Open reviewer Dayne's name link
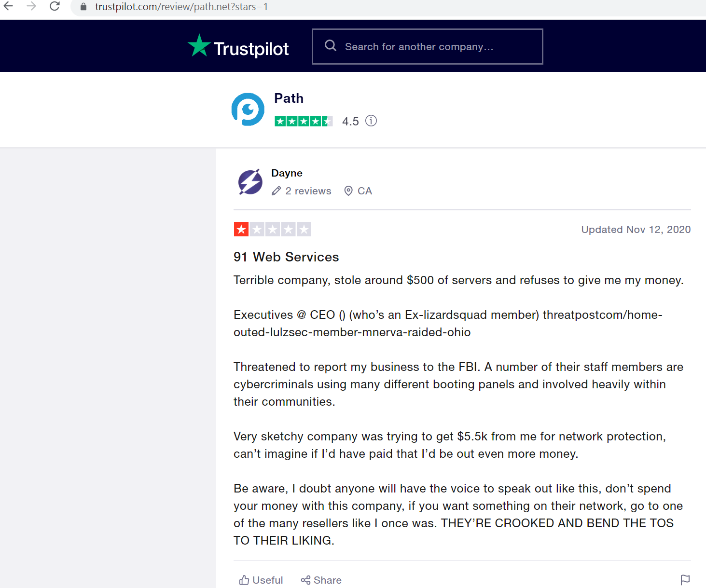 [x=287, y=173]
